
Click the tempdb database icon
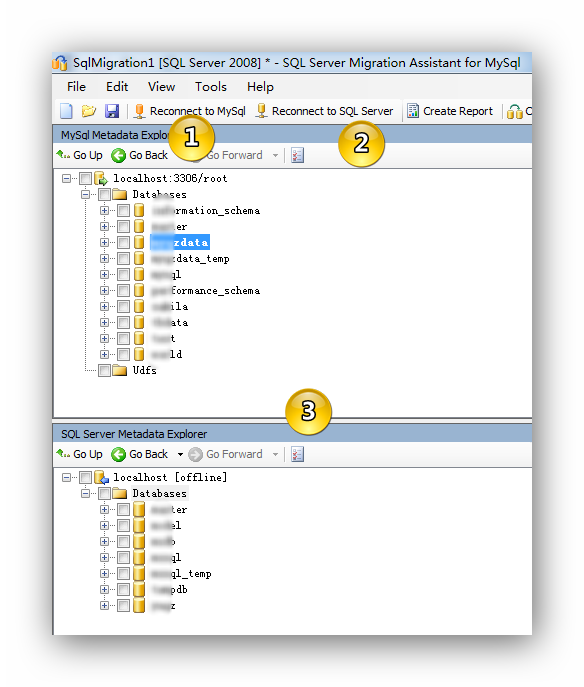pyautogui.click(x=139, y=590)
